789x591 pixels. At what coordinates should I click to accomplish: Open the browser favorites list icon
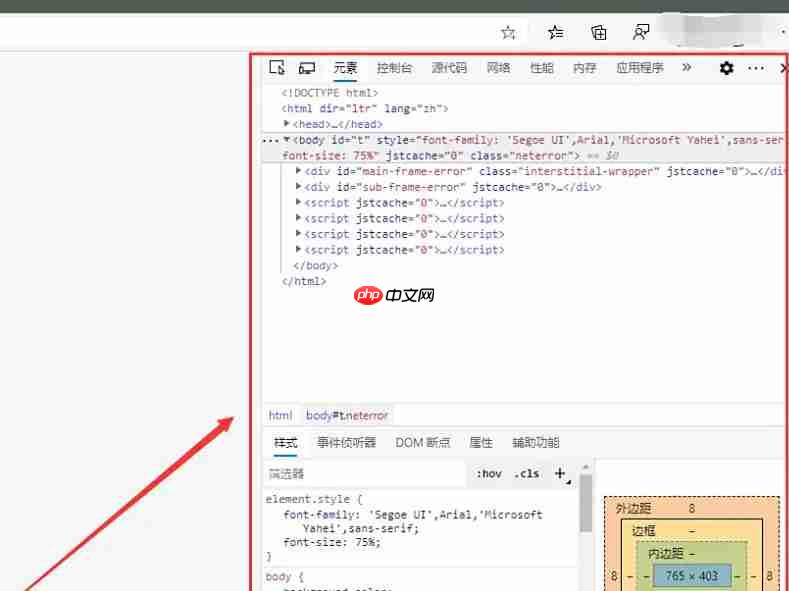555,32
